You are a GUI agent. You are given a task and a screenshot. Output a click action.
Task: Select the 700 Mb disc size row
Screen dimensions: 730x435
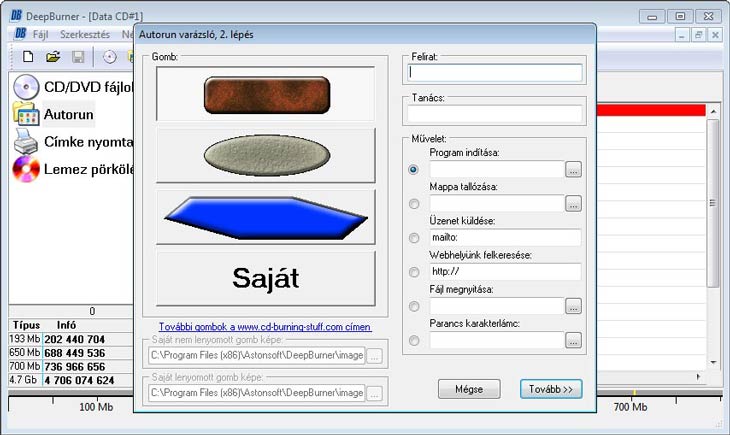click(x=71, y=367)
